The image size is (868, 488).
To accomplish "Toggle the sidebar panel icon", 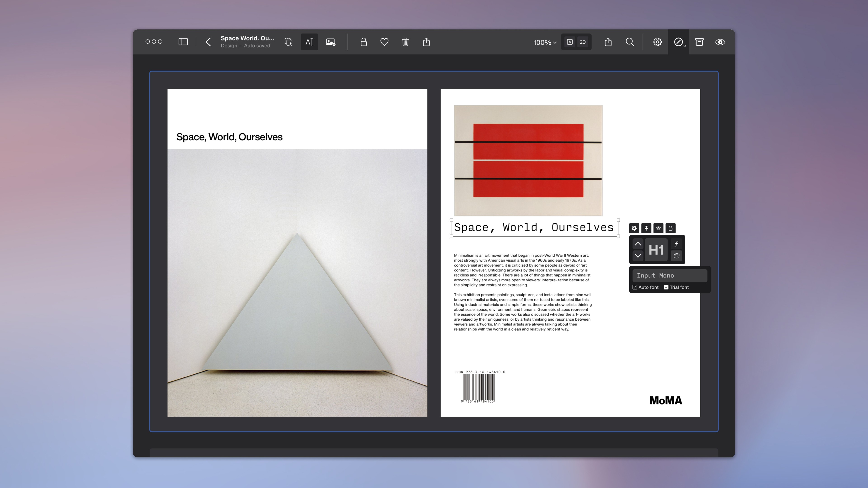I will 183,42.
